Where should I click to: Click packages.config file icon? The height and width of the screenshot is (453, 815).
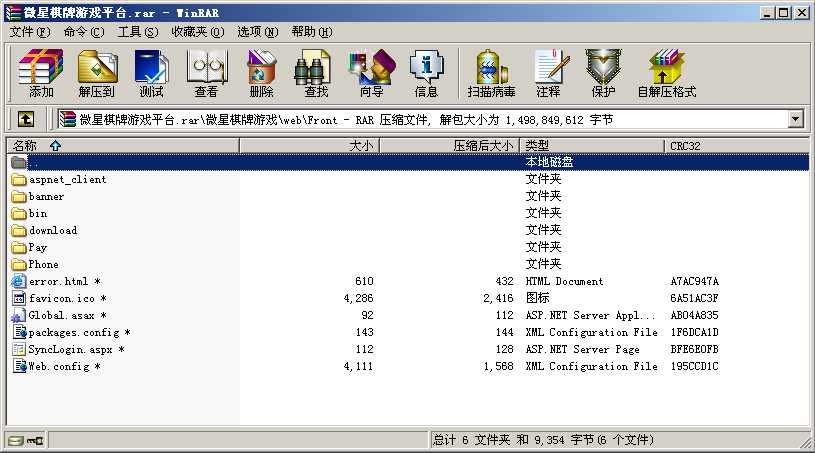point(20,332)
